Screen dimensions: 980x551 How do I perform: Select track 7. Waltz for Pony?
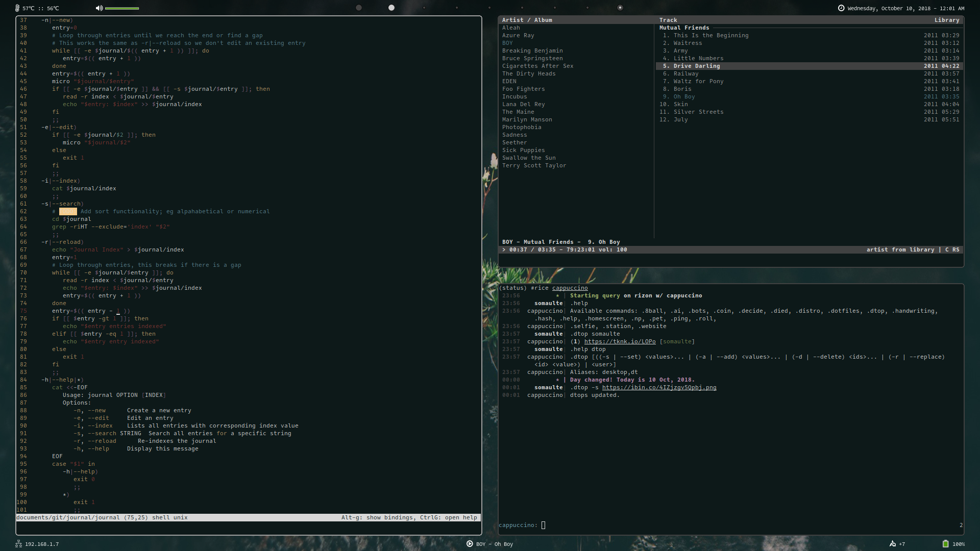pos(810,82)
